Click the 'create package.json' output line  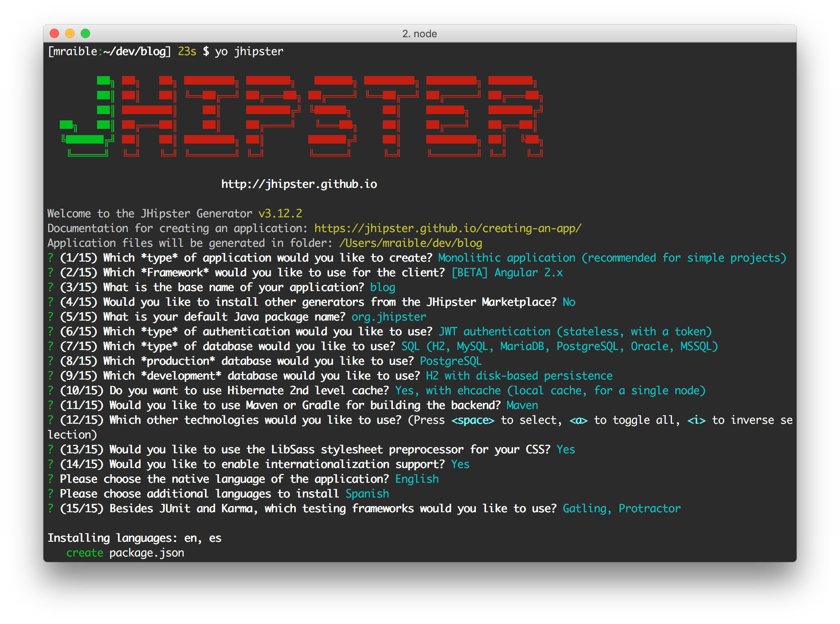point(125,553)
